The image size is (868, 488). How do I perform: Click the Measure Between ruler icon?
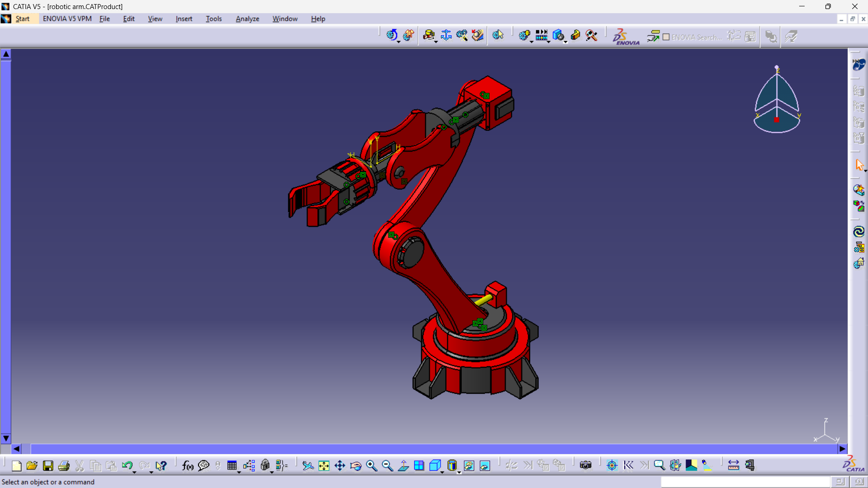point(733,465)
